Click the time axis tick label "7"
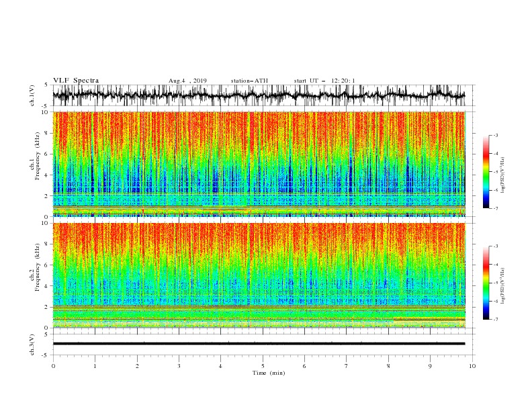This screenshot has height=411, width=532. pyautogui.click(x=347, y=366)
